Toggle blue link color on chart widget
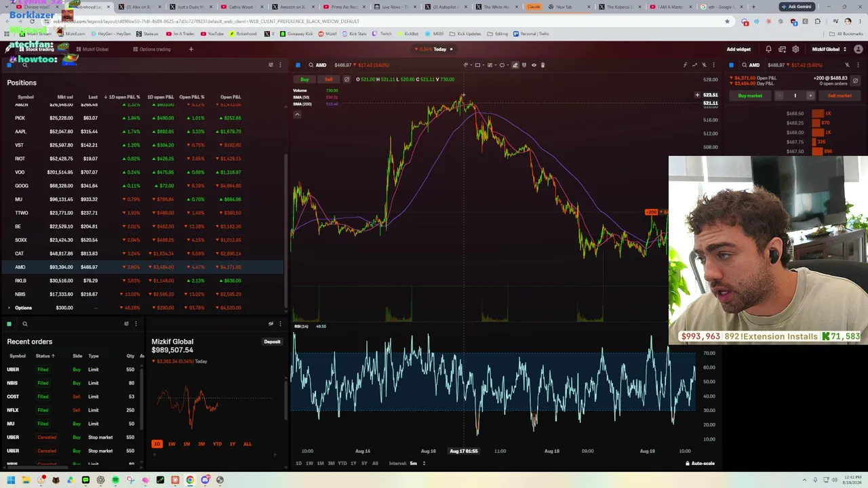Viewport: 868px width, 488px height. click(298, 65)
